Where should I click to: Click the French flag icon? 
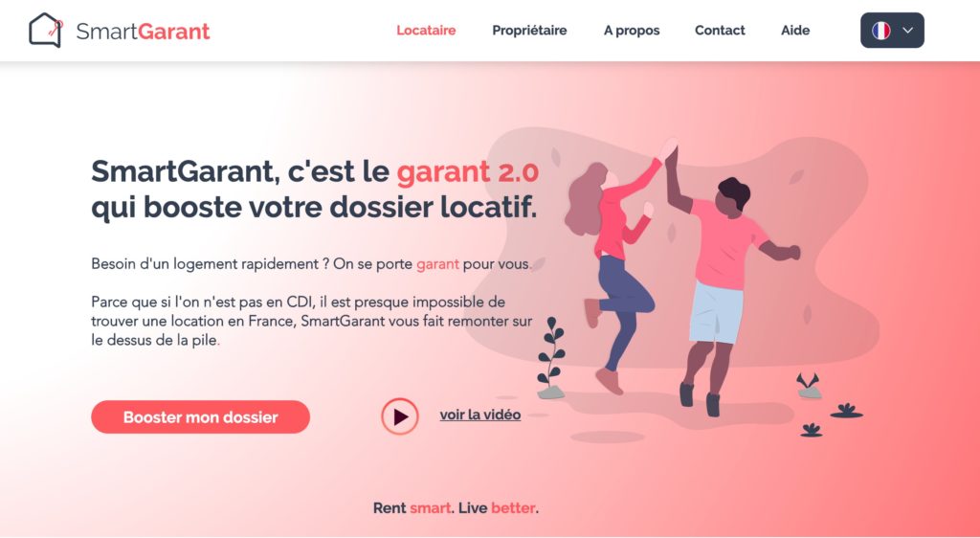(x=881, y=30)
